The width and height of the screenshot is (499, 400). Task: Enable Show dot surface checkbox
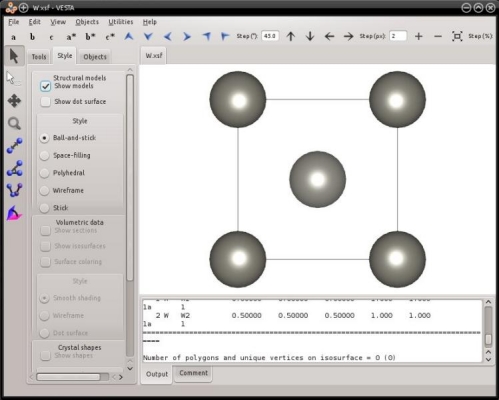45,102
